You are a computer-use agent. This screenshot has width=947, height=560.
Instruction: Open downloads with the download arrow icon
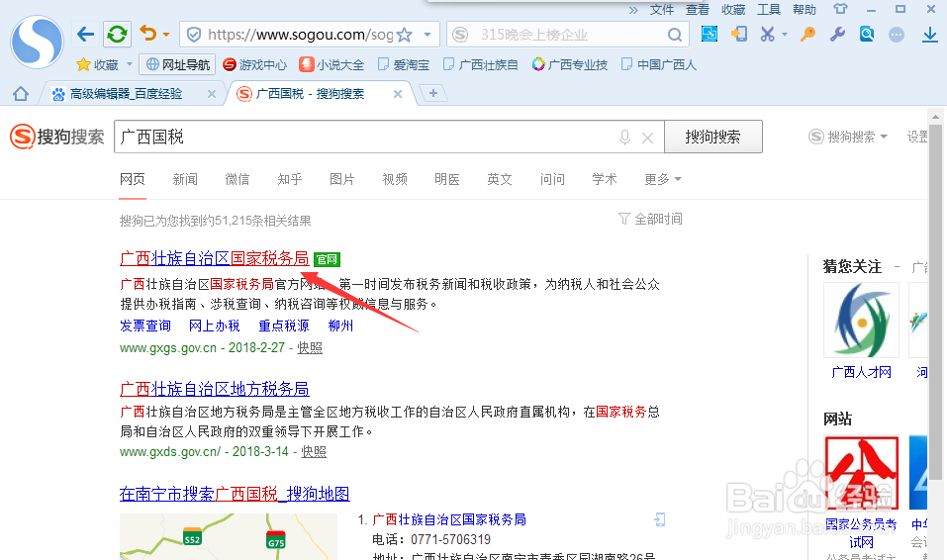click(x=930, y=35)
